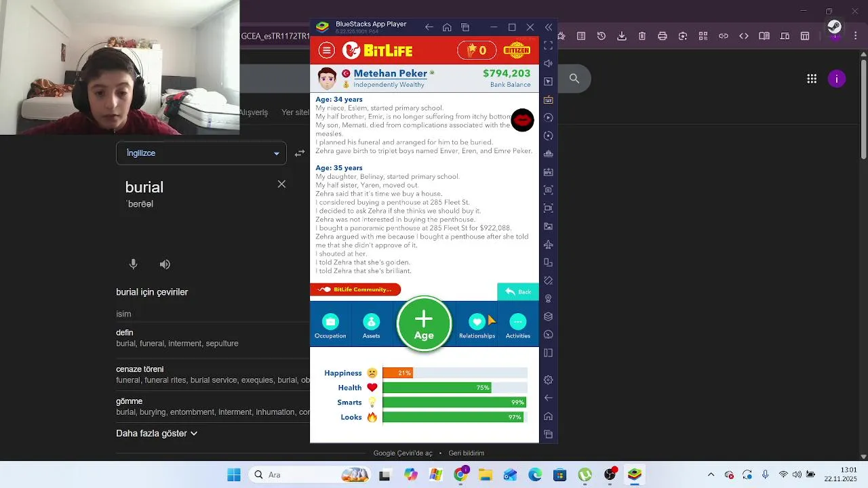Click the Happiness bar at 21%

point(455,373)
